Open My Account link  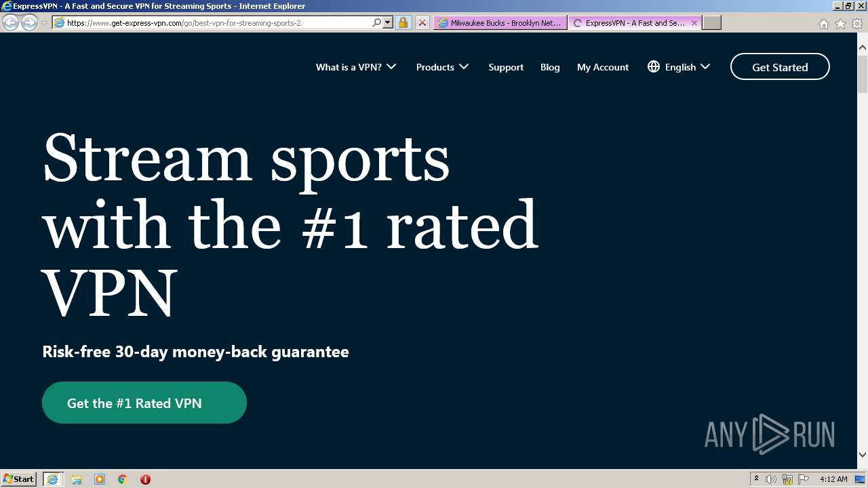[x=603, y=67]
